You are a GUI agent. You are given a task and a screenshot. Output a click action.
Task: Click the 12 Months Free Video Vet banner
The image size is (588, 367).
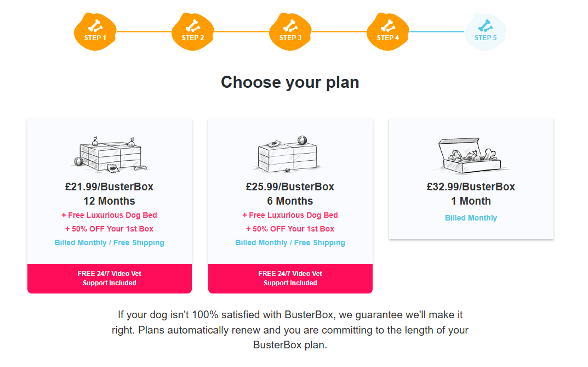110,278
